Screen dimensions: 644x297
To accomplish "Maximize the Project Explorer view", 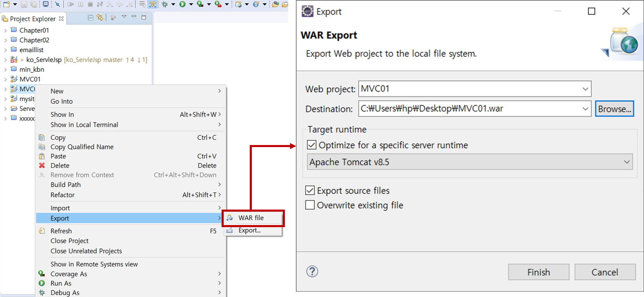I will click(x=144, y=17).
